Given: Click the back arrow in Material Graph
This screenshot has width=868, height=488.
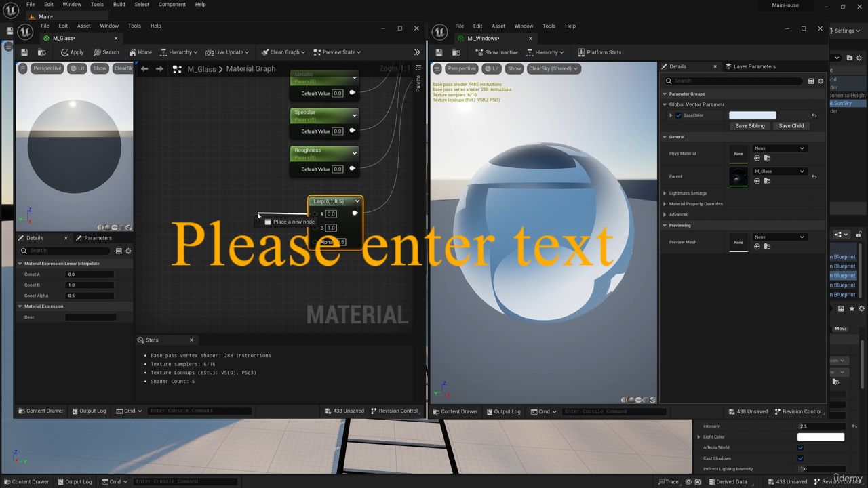Looking at the screenshot, I should [x=144, y=69].
